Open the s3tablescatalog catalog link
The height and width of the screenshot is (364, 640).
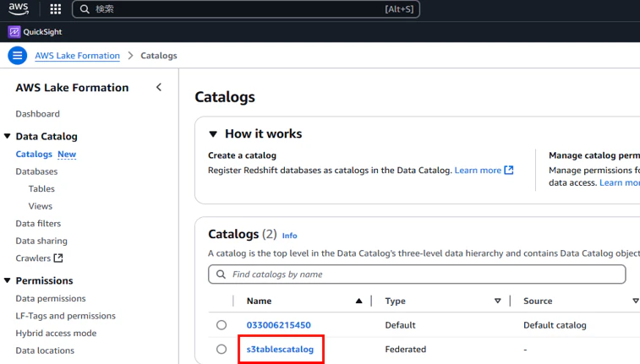(280, 349)
